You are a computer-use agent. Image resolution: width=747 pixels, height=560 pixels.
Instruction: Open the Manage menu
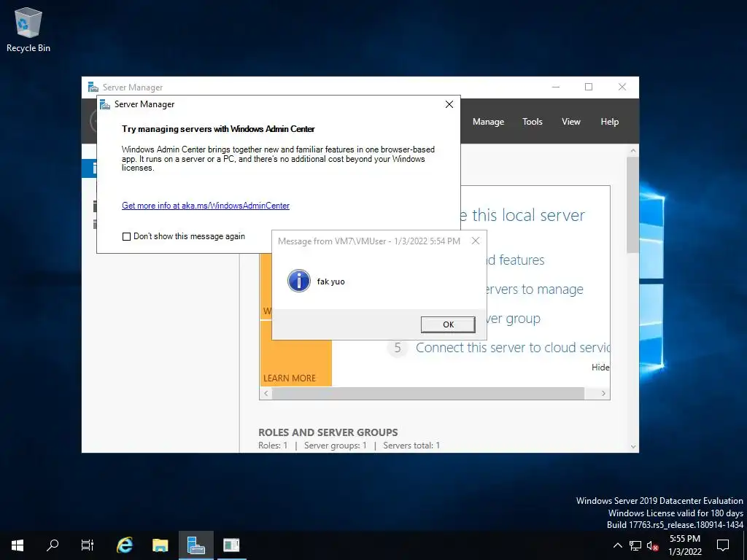[x=488, y=122]
